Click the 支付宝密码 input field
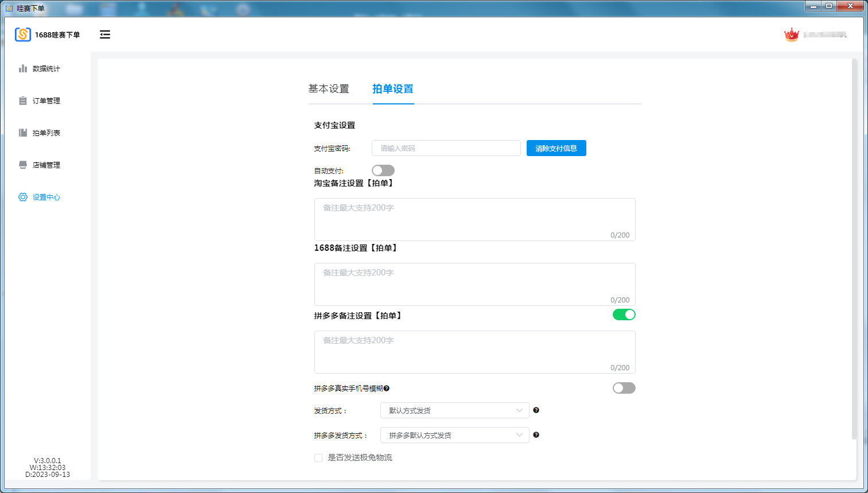The image size is (868, 493). click(x=446, y=148)
